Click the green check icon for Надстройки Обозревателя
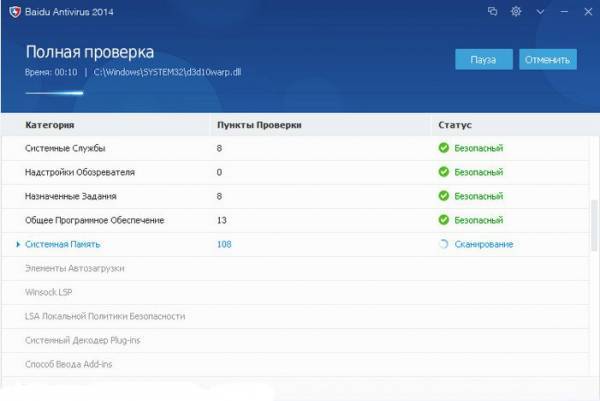 coord(443,172)
